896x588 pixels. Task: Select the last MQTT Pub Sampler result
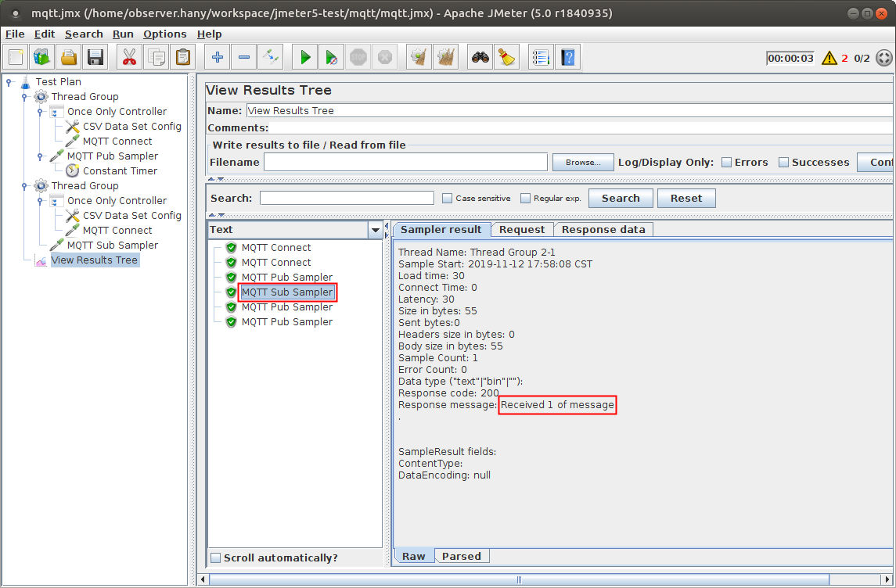click(x=287, y=322)
